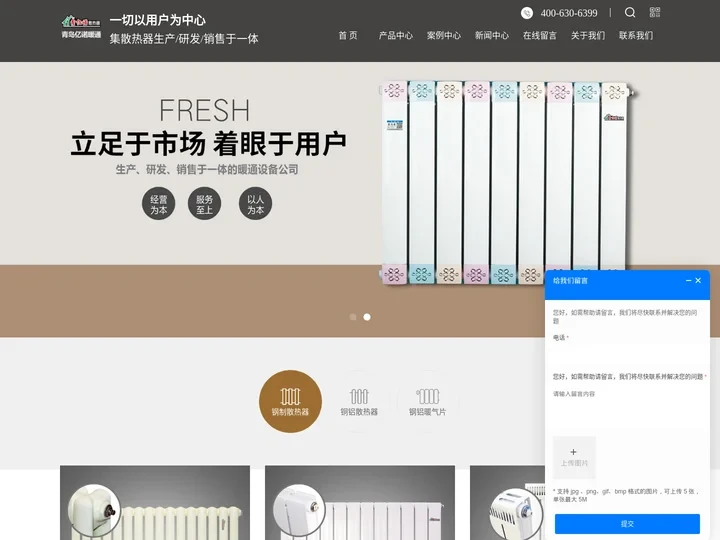
Task: Click the 集散热器生产/研发/销售于一体 tagline
Action: click(x=184, y=39)
